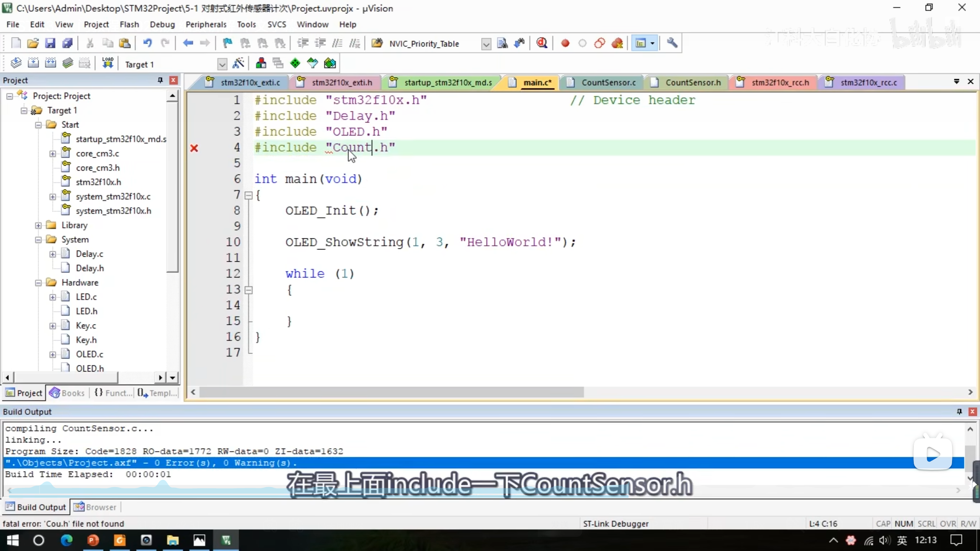Toggle auto-hide pin on Project panel
Image resolution: width=980 pixels, height=551 pixels.
coord(160,80)
